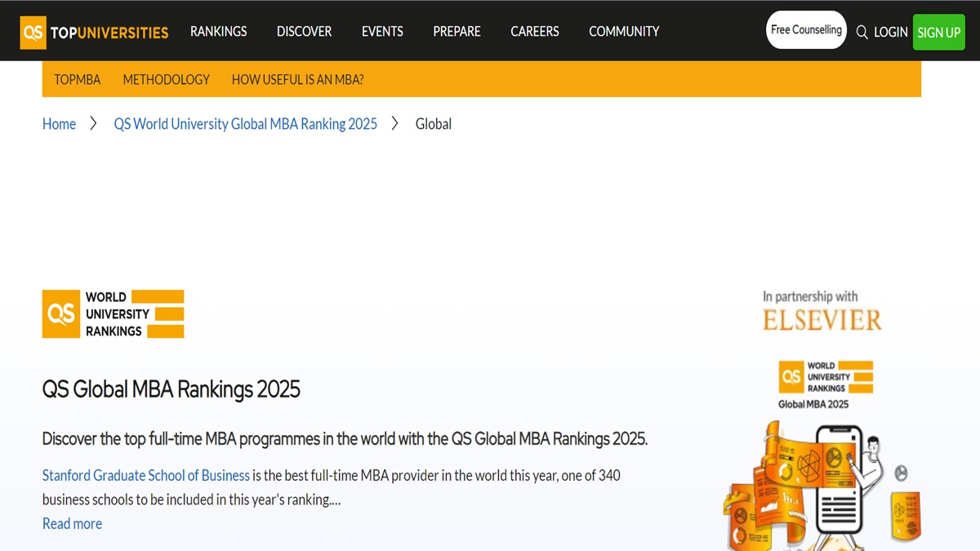Select the Methodology tab
The height and width of the screenshot is (551, 980).
166,80
